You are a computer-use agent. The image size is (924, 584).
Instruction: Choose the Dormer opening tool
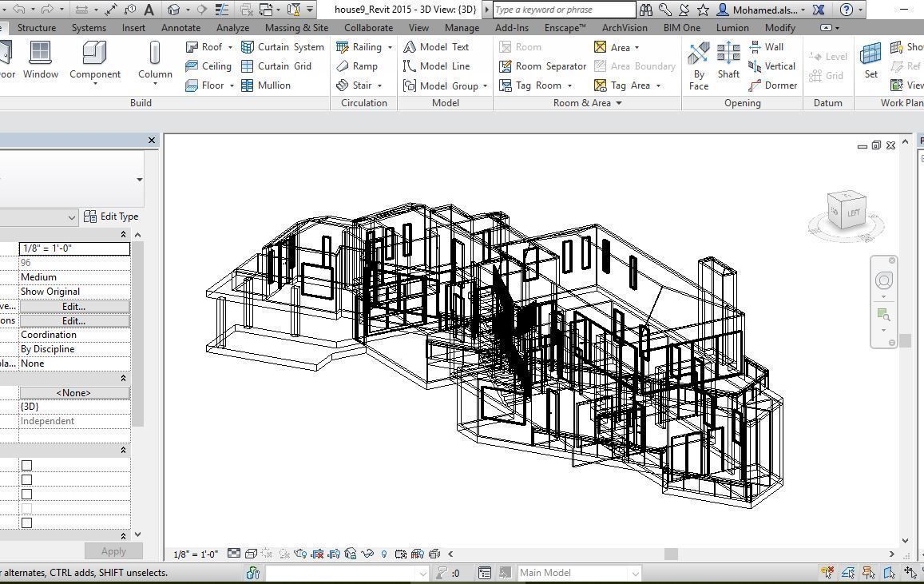point(772,85)
